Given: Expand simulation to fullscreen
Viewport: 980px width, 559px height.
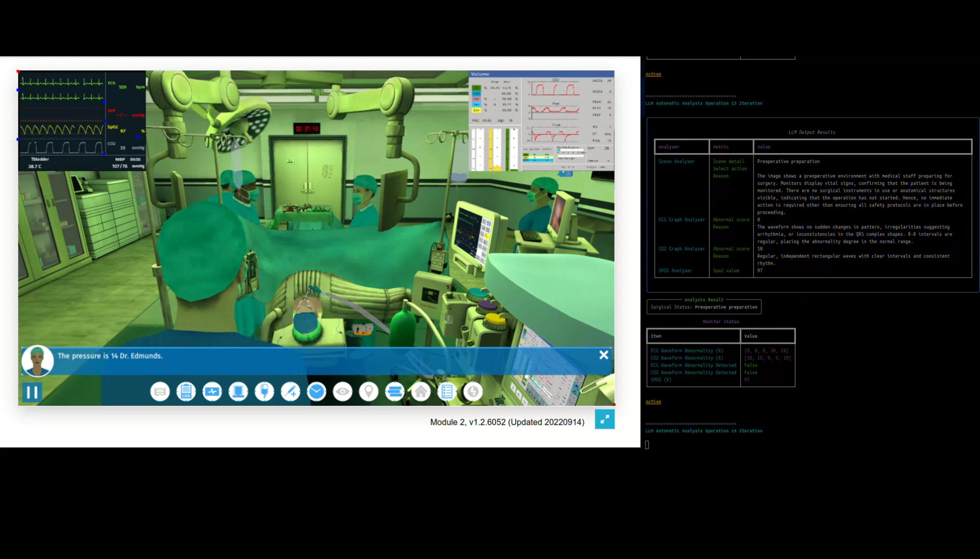Looking at the screenshot, I should (604, 419).
